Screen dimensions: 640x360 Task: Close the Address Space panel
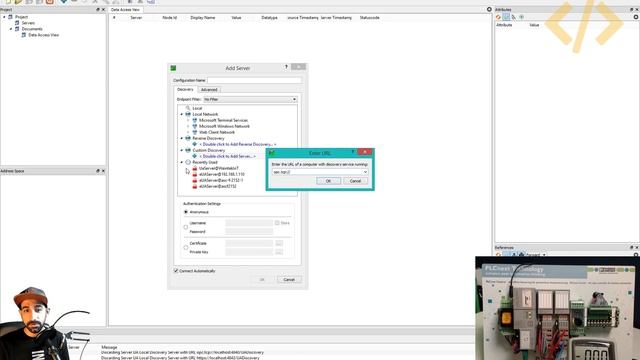tap(103, 171)
